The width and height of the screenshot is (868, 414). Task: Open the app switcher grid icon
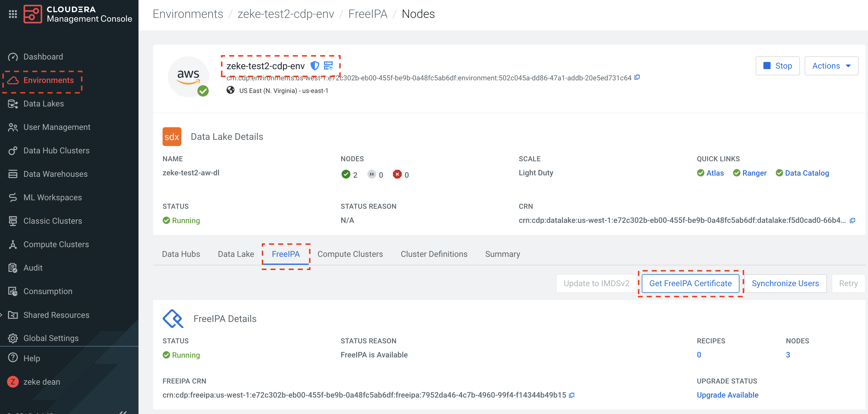pyautogui.click(x=13, y=14)
